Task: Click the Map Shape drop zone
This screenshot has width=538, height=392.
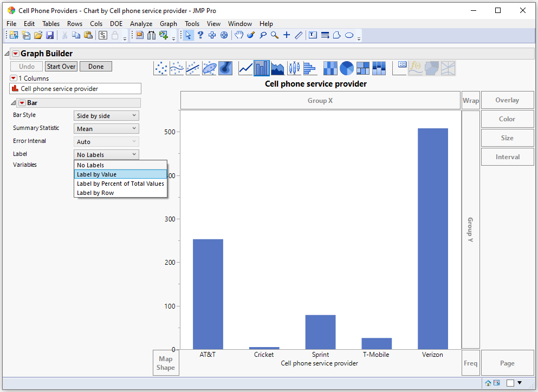Action: point(165,361)
